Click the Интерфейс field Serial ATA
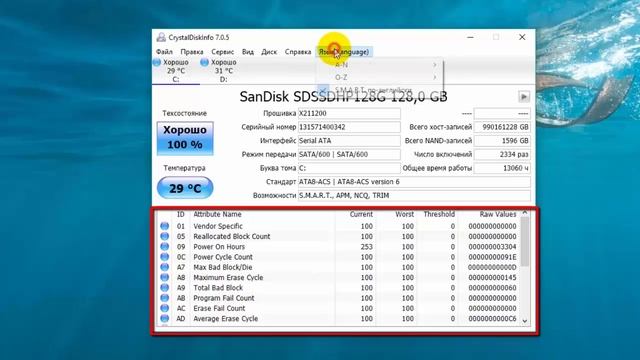 tap(349, 140)
